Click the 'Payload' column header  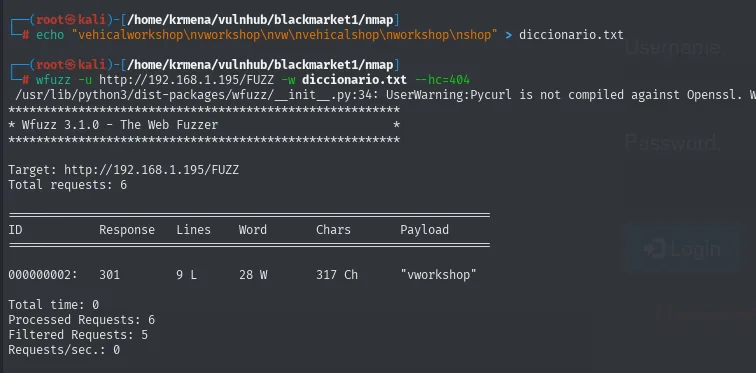coord(424,230)
